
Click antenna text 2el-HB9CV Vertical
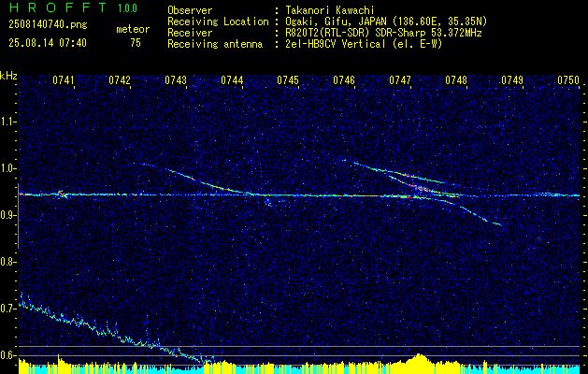pyautogui.click(x=364, y=44)
